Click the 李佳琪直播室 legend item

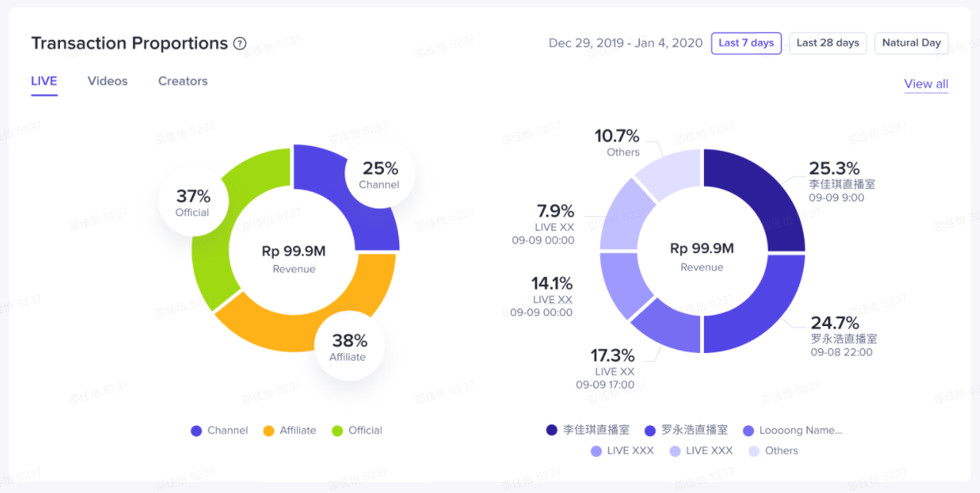[x=588, y=431]
